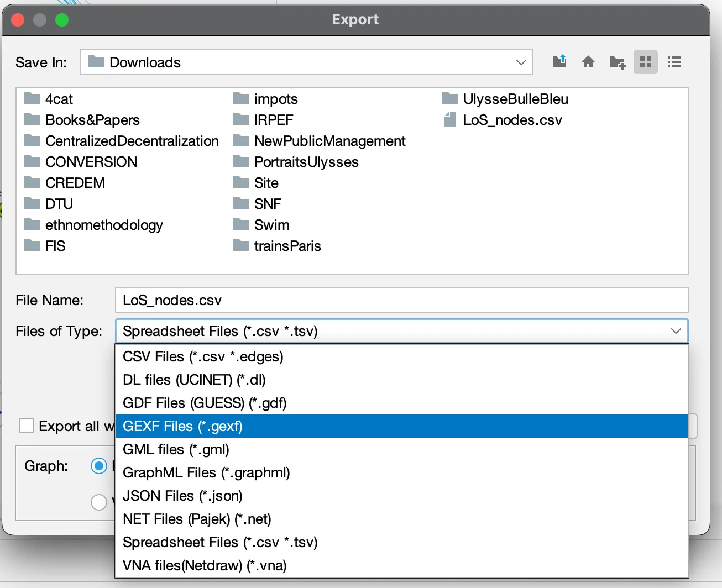Viewport: 722px width, 588px height.
Task: Create a new folder with toolbar icon
Action: coord(617,62)
